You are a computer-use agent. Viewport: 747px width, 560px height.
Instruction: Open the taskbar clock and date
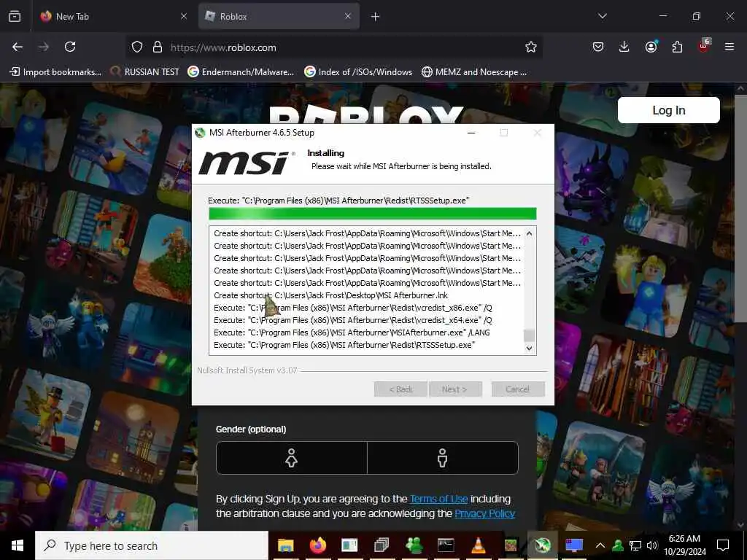(x=684, y=545)
